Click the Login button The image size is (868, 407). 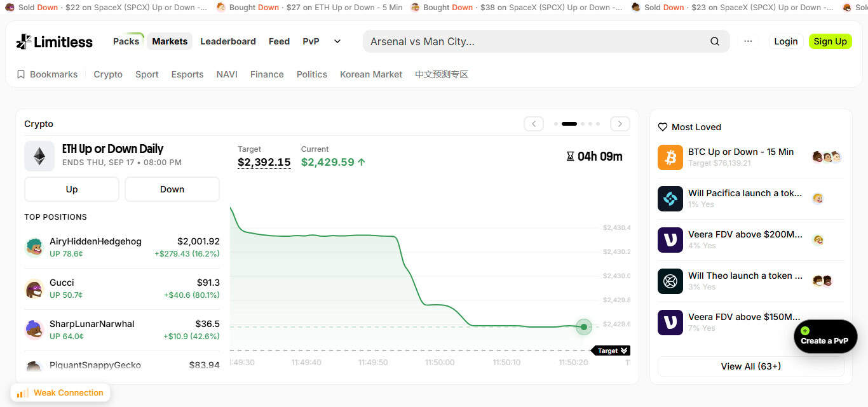coord(786,41)
